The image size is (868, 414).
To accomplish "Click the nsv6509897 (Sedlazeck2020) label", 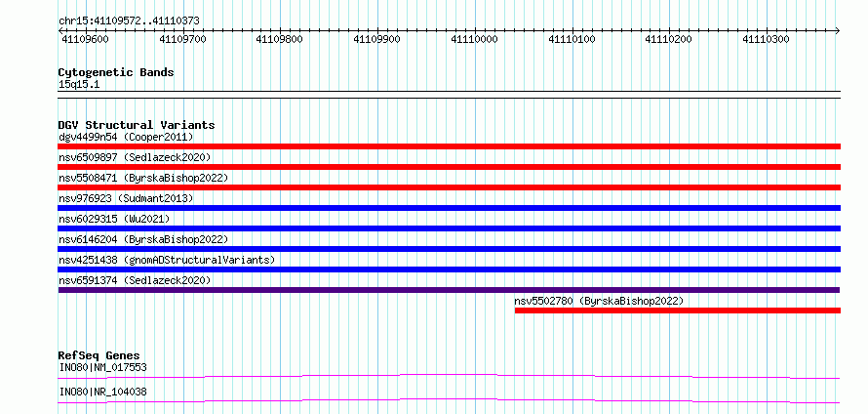I will (135, 157).
